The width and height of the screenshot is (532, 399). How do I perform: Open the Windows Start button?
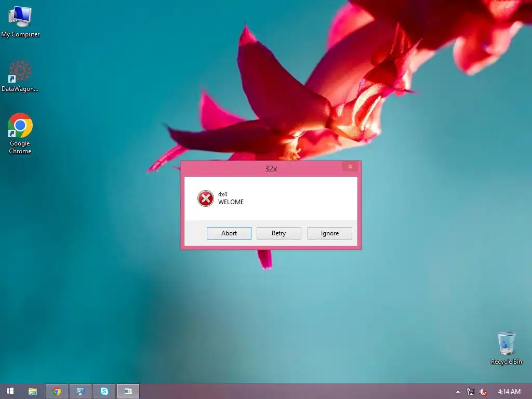(x=10, y=391)
